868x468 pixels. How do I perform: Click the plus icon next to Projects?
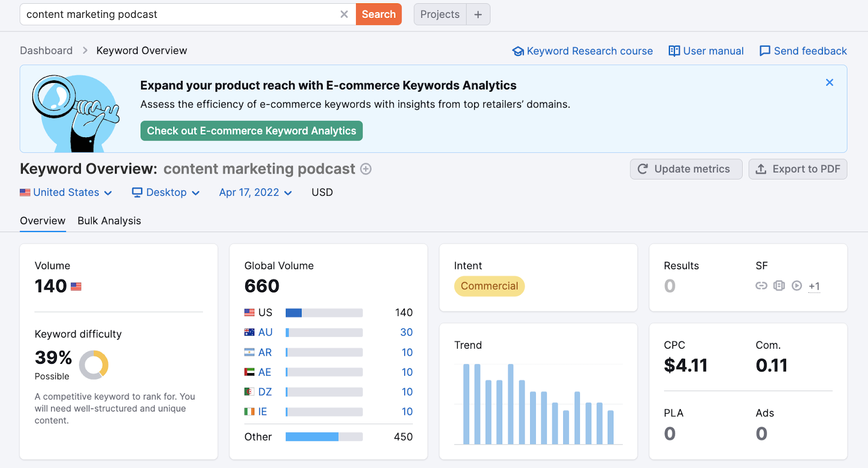(478, 15)
